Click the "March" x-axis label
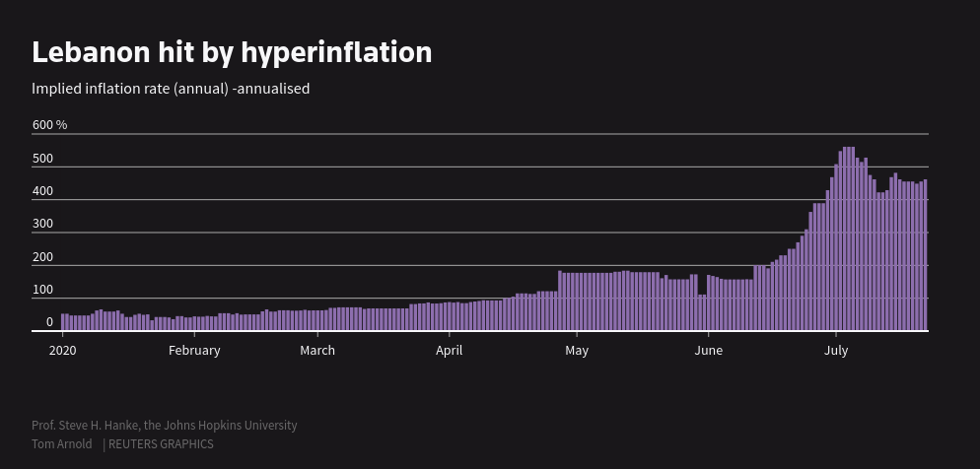 (x=317, y=350)
